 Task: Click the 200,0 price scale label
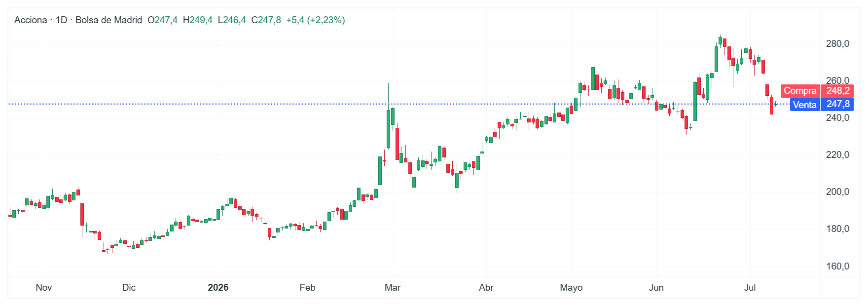coord(837,192)
